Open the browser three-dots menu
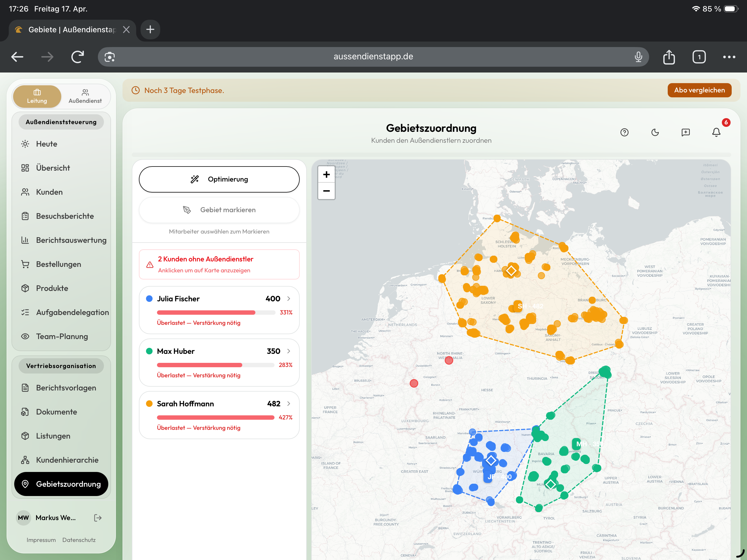The image size is (747, 560). (x=729, y=57)
